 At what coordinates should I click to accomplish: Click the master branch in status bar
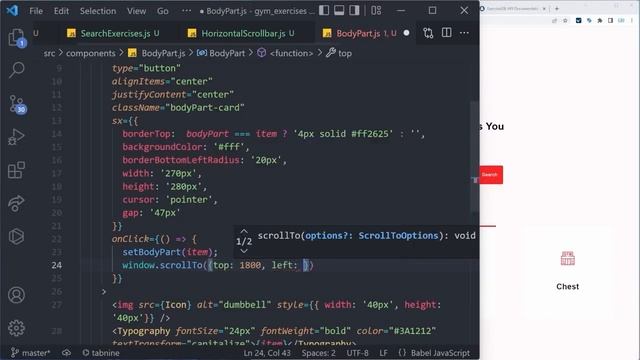pyautogui.click(x=31, y=353)
